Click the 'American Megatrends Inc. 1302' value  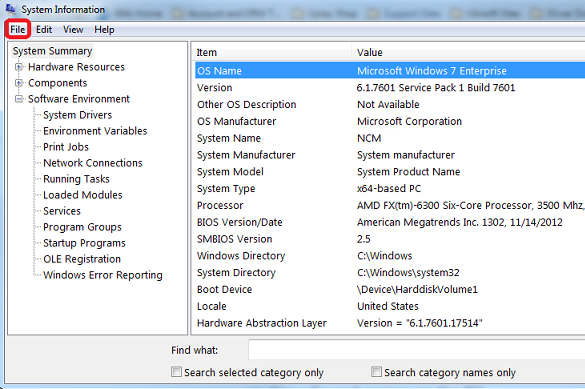(x=431, y=222)
